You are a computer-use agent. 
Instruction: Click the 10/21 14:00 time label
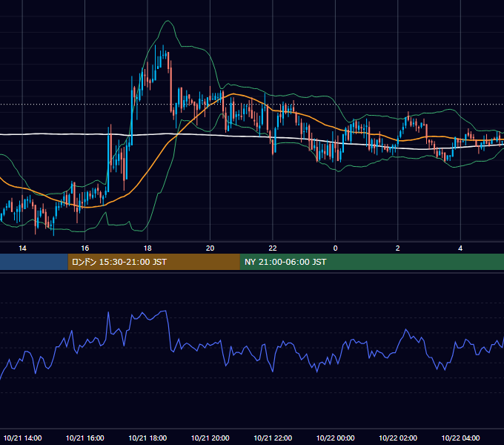22,438
